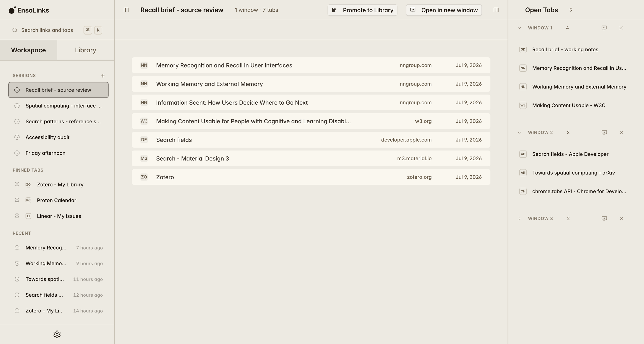Close Window 2 tabs
This screenshot has height=344, width=644.
pyautogui.click(x=621, y=132)
